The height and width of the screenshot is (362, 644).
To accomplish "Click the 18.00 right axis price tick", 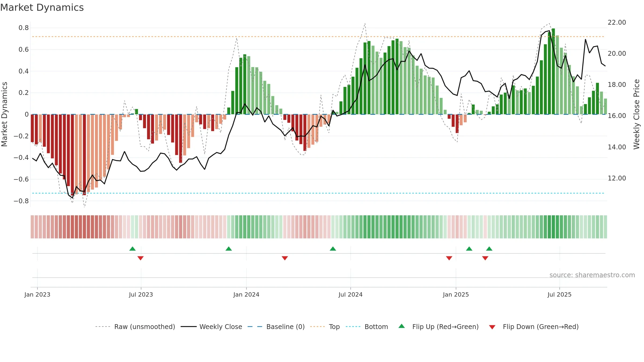I will pyautogui.click(x=617, y=85).
